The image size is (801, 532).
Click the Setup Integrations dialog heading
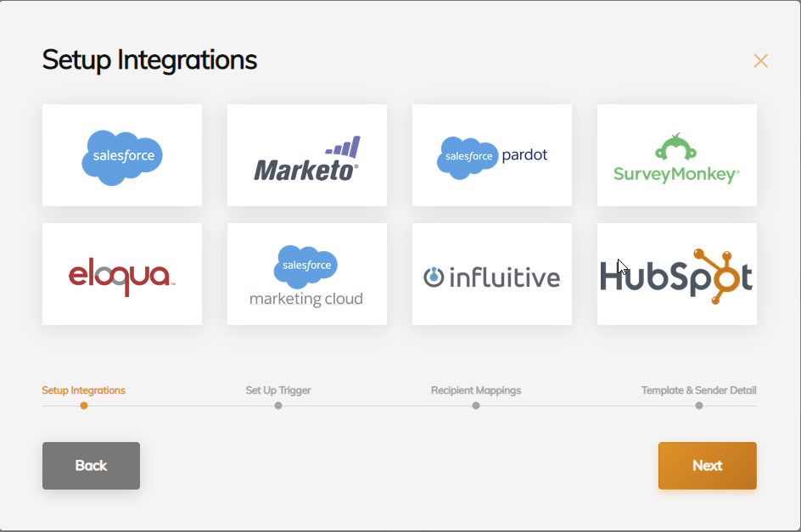[149, 60]
